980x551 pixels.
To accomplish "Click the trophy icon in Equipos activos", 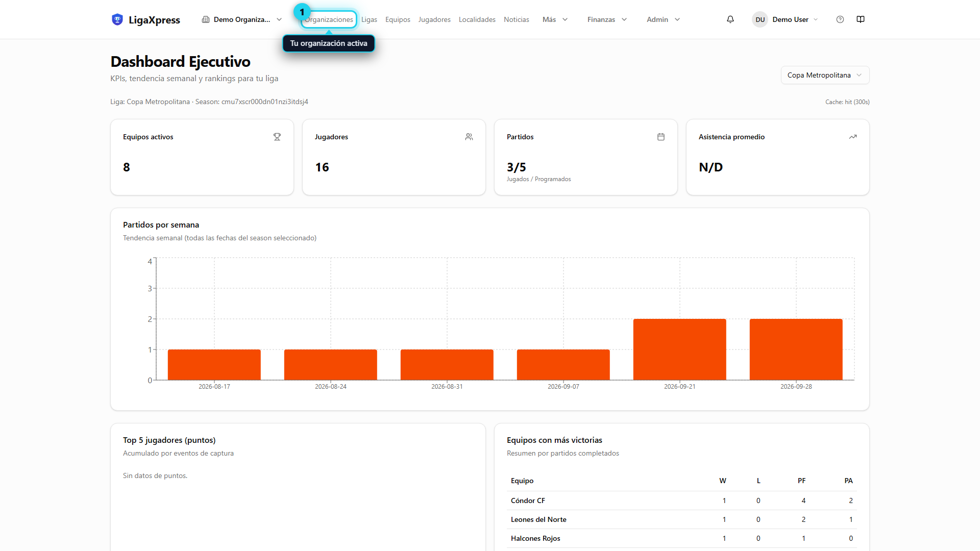I will [277, 137].
